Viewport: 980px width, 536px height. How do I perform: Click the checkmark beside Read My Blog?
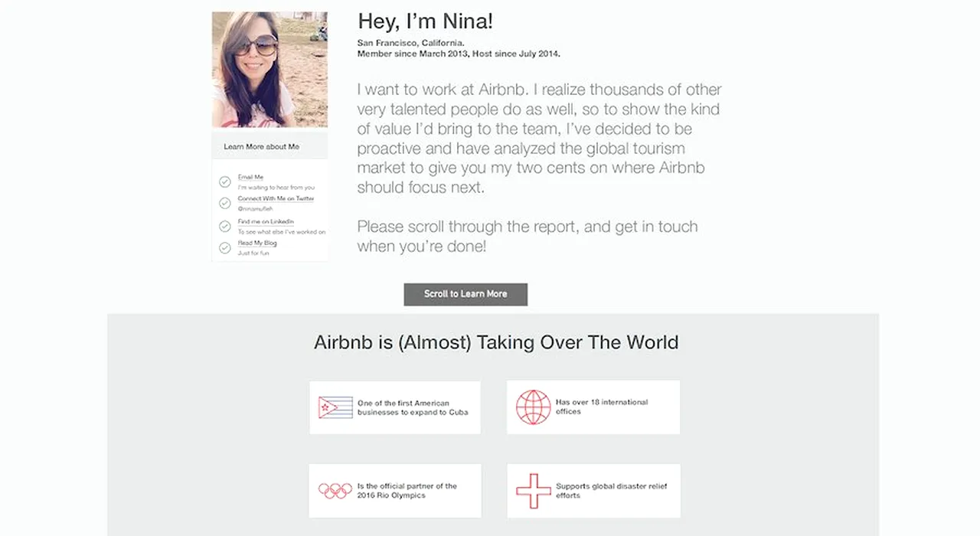[225, 247]
